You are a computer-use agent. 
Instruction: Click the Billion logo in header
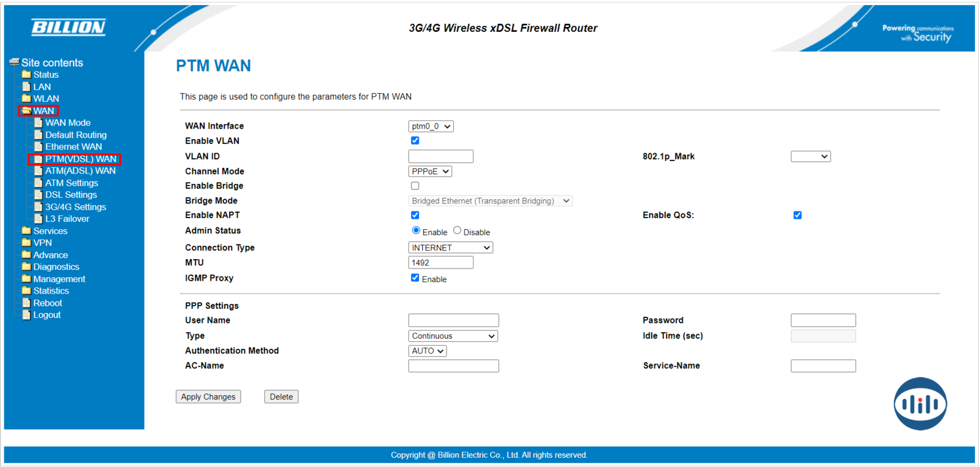click(69, 27)
